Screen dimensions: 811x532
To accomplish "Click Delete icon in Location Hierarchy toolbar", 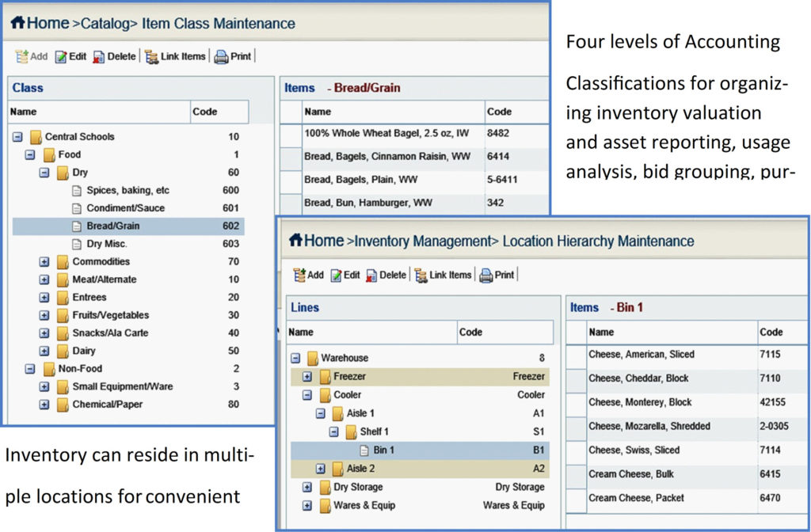I will coord(371,275).
